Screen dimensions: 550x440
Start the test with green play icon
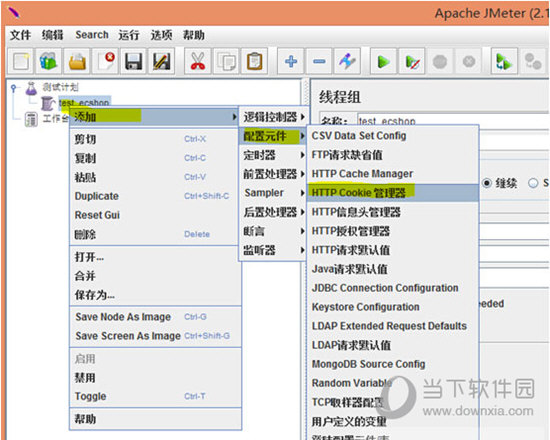[383, 61]
